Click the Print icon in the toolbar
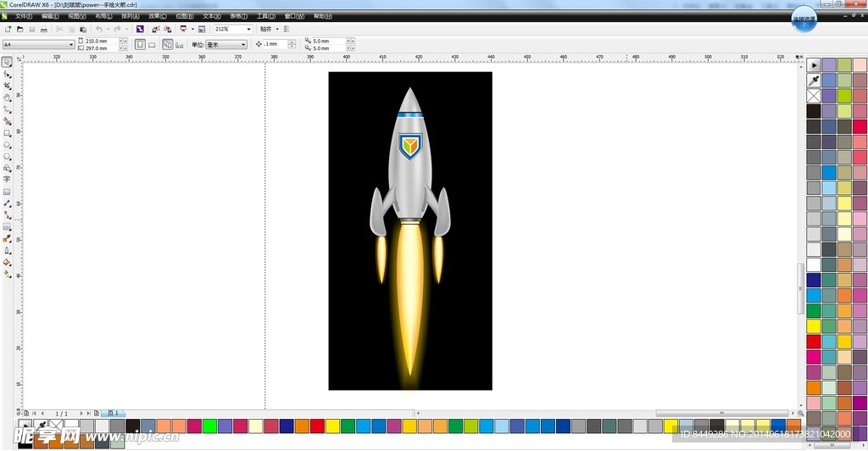 [44, 29]
